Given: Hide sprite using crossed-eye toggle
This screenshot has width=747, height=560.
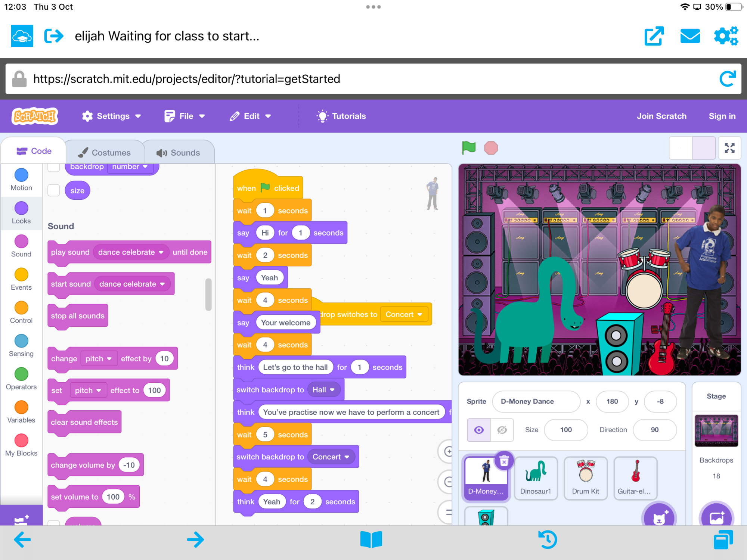Looking at the screenshot, I should [502, 430].
